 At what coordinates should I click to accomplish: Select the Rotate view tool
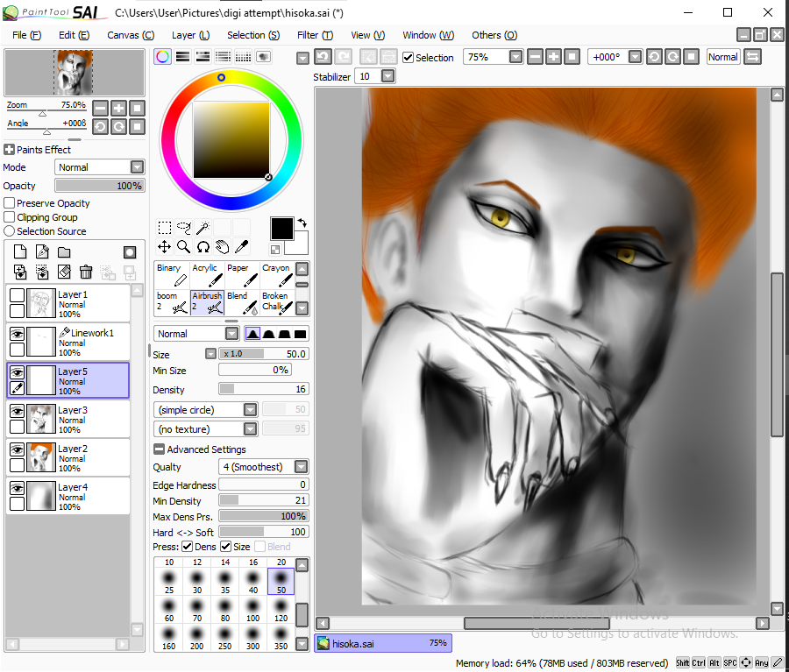pos(203,247)
